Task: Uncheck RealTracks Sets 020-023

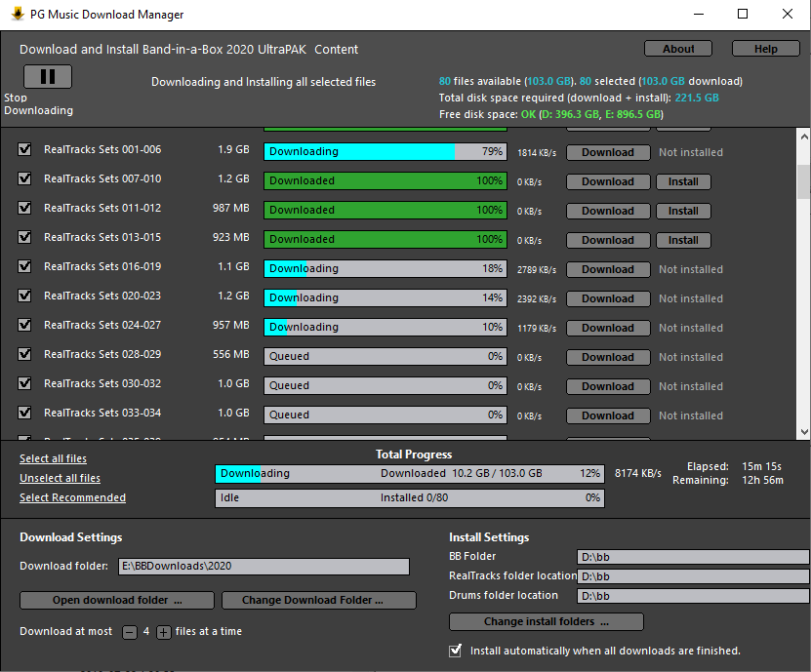Action: (24, 296)
